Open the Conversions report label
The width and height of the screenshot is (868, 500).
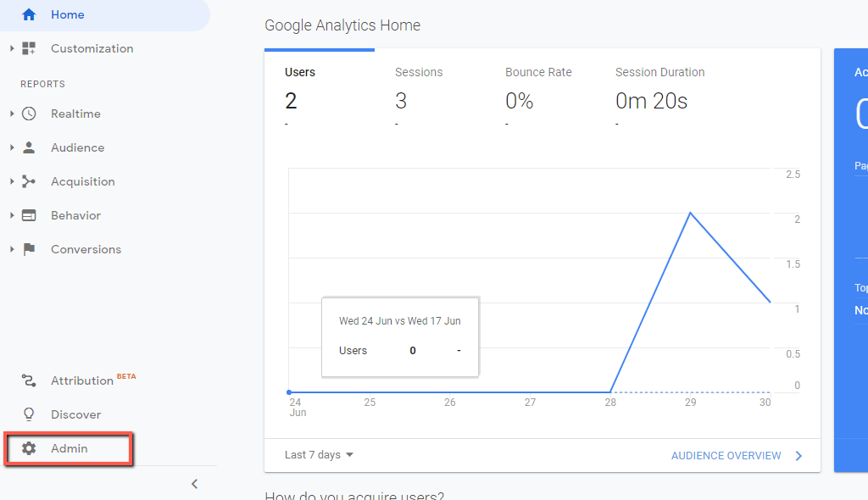pos(86,249)
